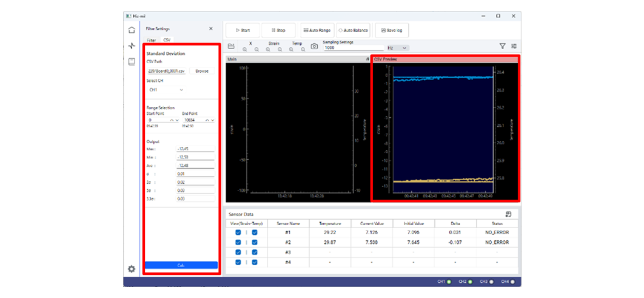Click the Sensor Data export icon
644x298 pixels.
pyautogui.click(x=508, y=214)
